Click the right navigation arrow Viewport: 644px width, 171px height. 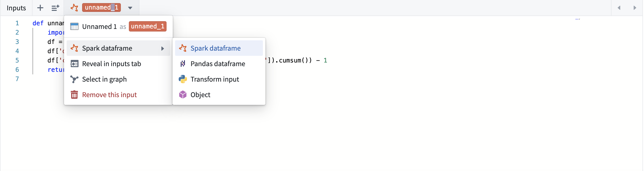coord(635,8)
